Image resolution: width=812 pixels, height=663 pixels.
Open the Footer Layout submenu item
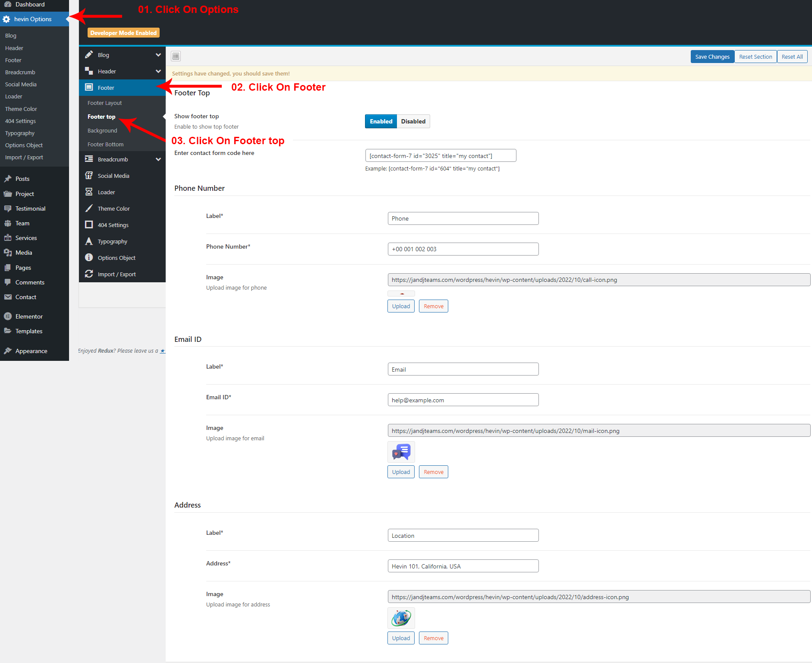(x=104, y=103)
